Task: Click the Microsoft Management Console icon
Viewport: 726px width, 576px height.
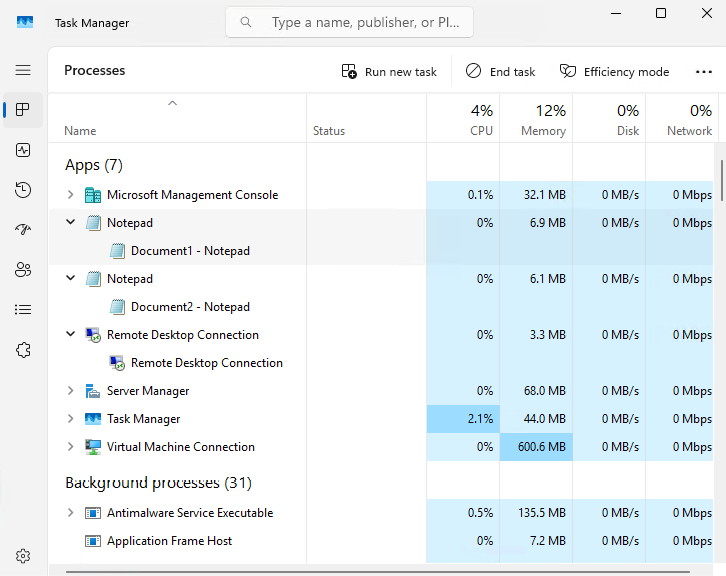Action: point(93,195)
